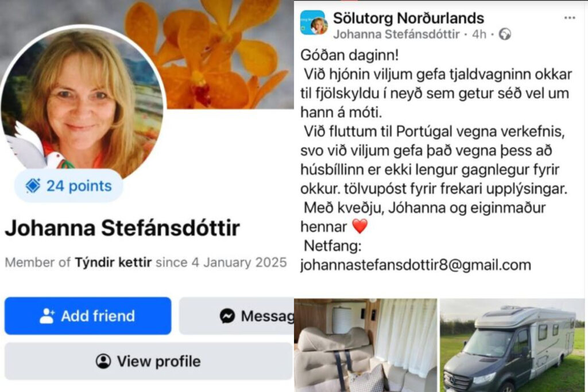The image size is (588, 392).
Task: Open the Sölutorg Norðurlands group avatar
Action: [x=314, y=22]
